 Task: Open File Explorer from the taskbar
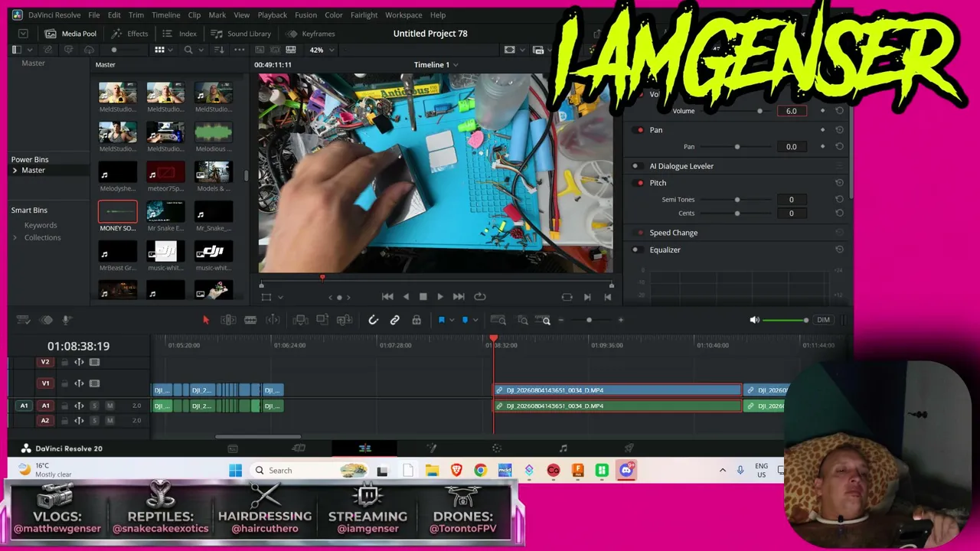tap(432, 470)
